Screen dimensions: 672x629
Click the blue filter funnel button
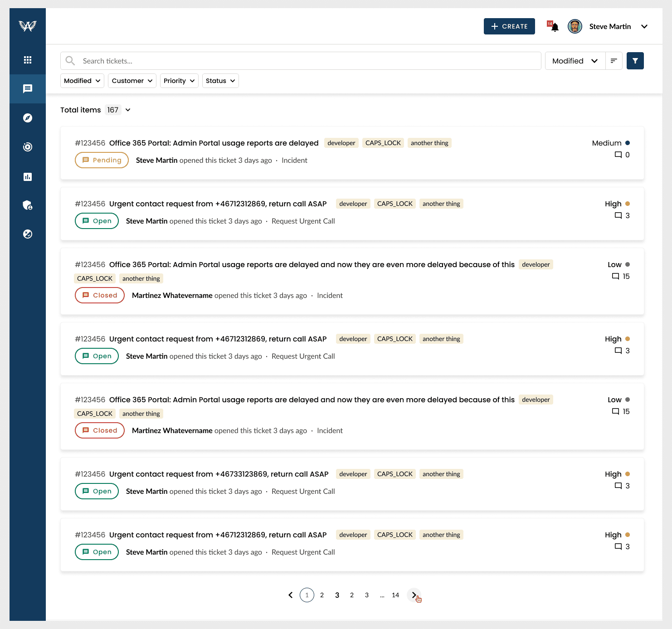pyautogui.click(x=635, y=61)
